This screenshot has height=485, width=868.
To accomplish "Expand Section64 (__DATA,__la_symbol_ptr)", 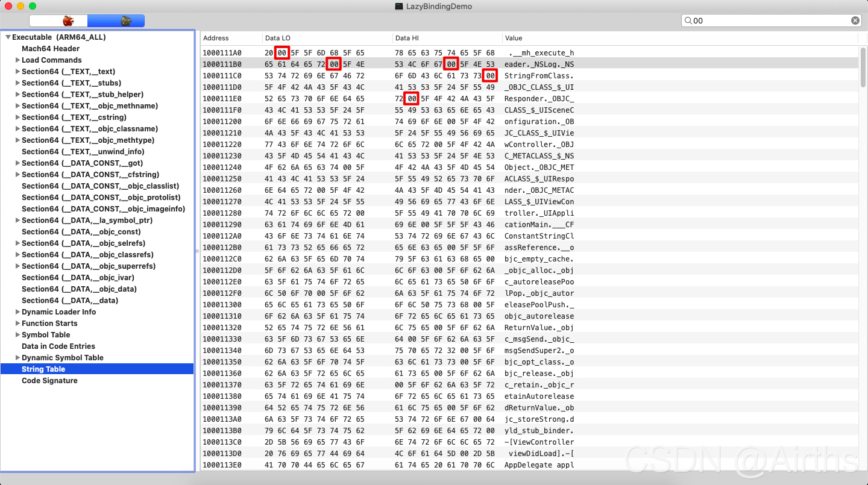I will [x=17, y=221].
